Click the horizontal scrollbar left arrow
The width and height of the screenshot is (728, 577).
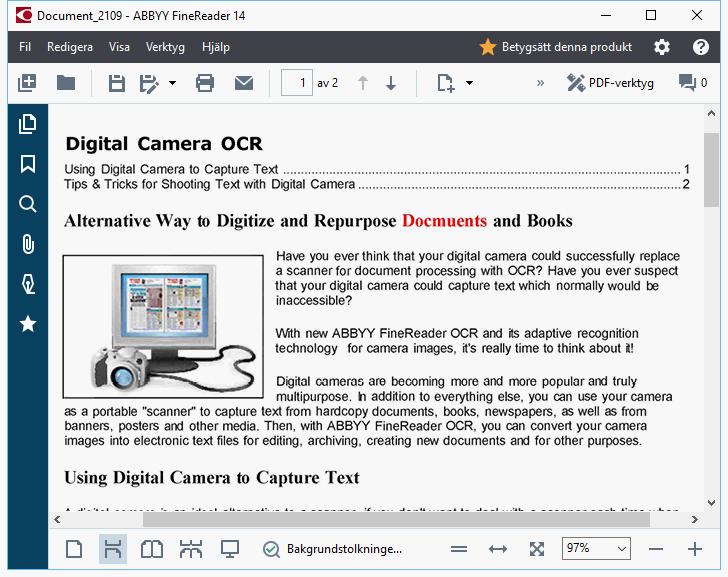(x=57, y=519)
